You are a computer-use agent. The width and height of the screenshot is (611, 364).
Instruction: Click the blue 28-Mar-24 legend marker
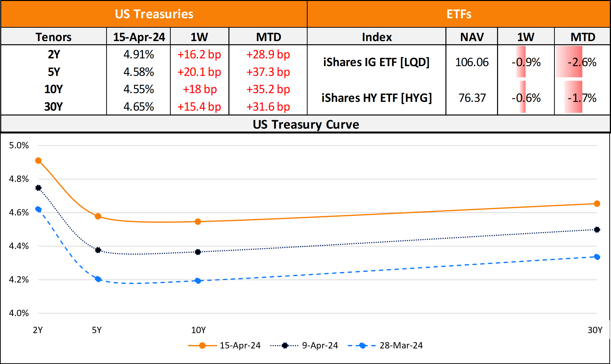pos(362,345)
